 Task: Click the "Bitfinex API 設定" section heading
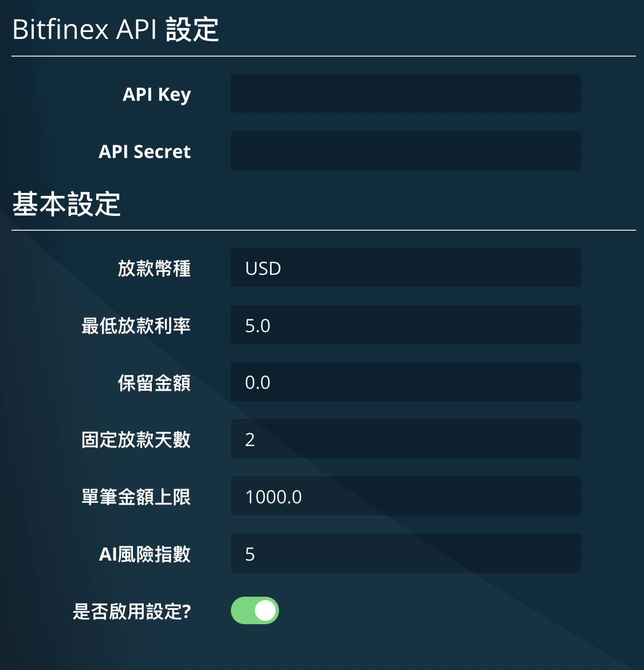(116, 29)
